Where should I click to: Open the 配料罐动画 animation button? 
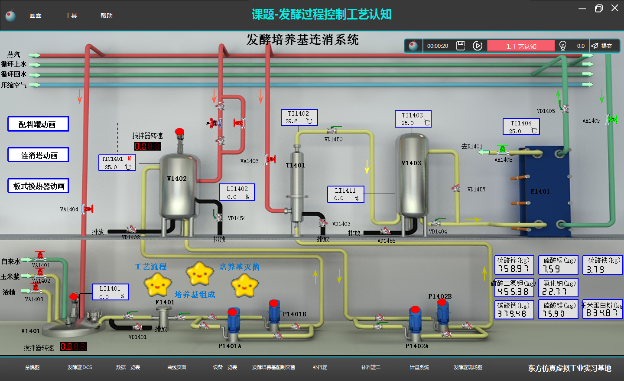click(38, 124)
